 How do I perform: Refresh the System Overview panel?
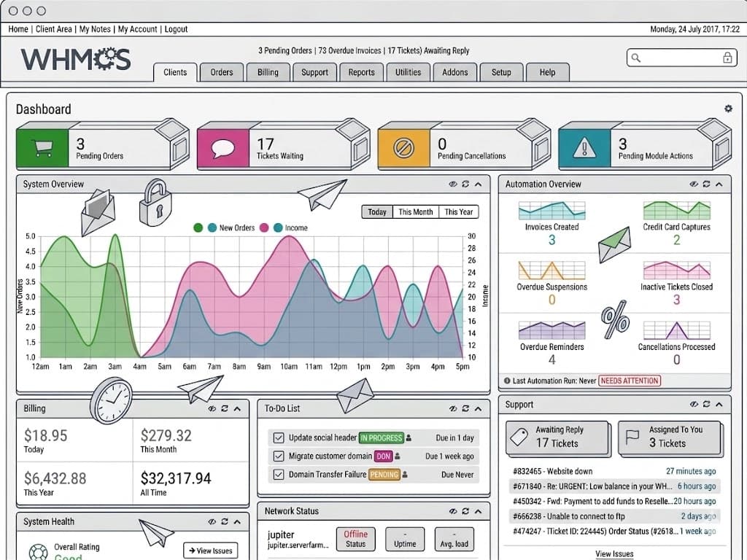[x=465, y=184]
